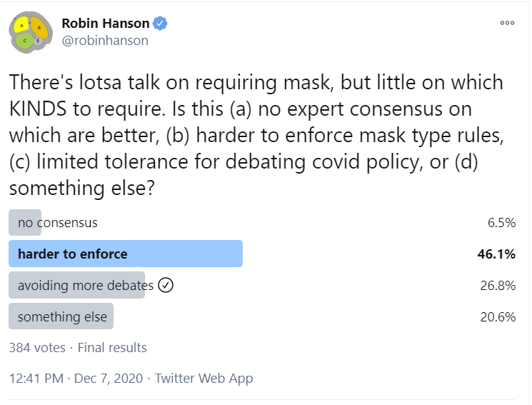Click the blue verified badge icon
Screen dimensions: 532x405
point(160,24)
